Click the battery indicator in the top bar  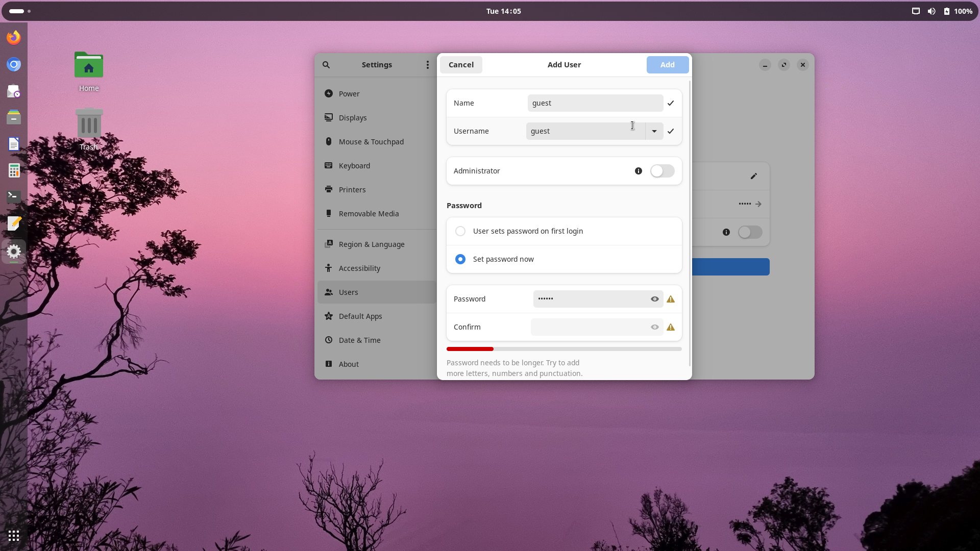pos(958,11)
